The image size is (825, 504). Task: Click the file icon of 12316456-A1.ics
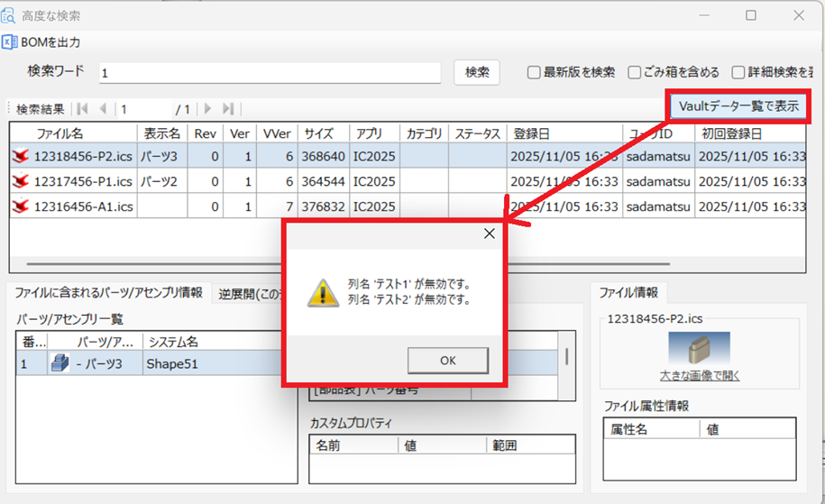coord(21,206)
